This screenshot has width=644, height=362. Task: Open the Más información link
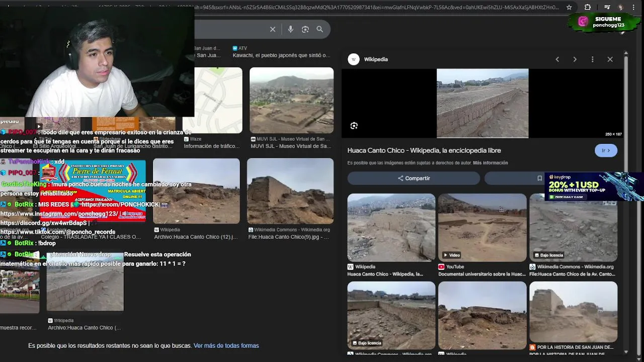[x=490, y=163]
